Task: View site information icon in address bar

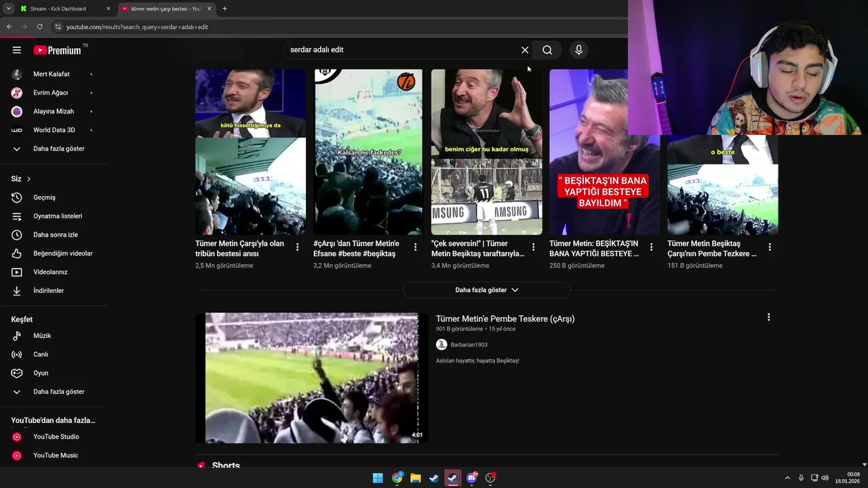Action: pos(58,27)
